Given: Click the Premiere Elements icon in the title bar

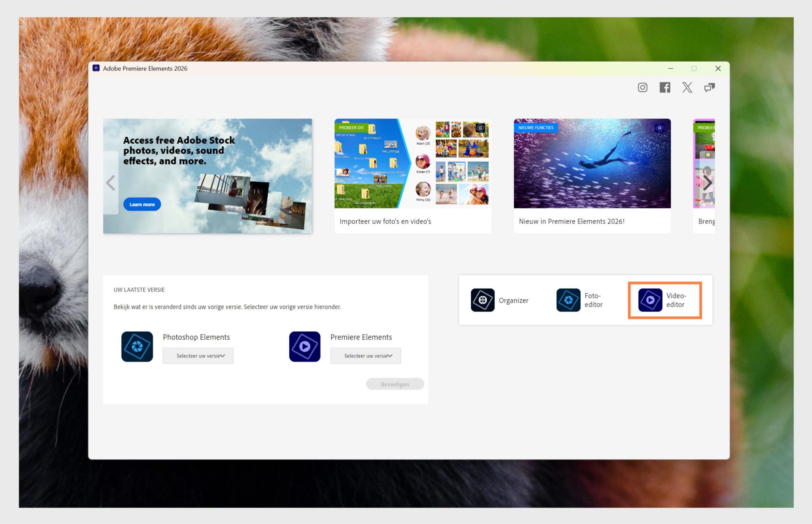Looking at the screenshot, I should (x=96, y=68).
